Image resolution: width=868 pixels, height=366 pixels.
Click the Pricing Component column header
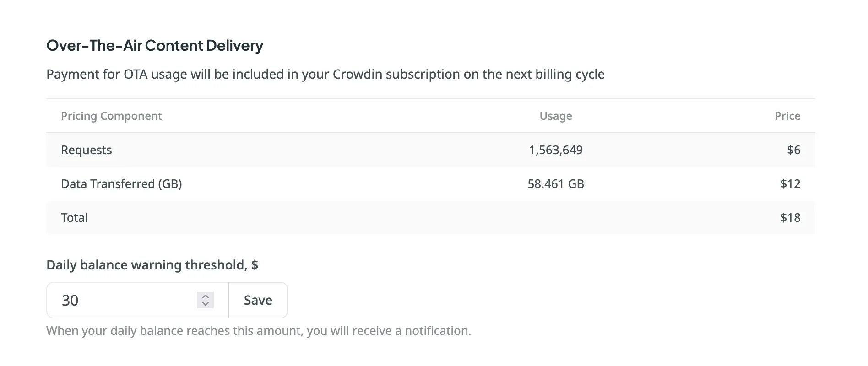(x=111, y=116)
